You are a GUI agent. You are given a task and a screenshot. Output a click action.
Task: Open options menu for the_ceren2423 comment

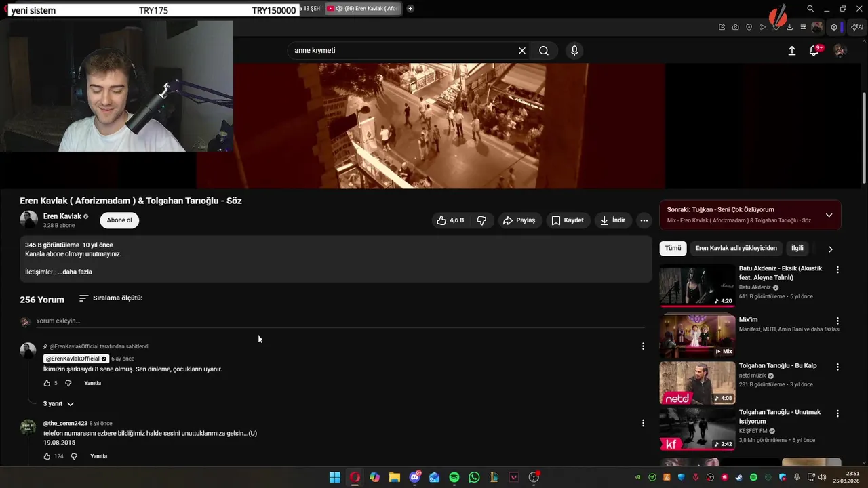coord(643,423)
